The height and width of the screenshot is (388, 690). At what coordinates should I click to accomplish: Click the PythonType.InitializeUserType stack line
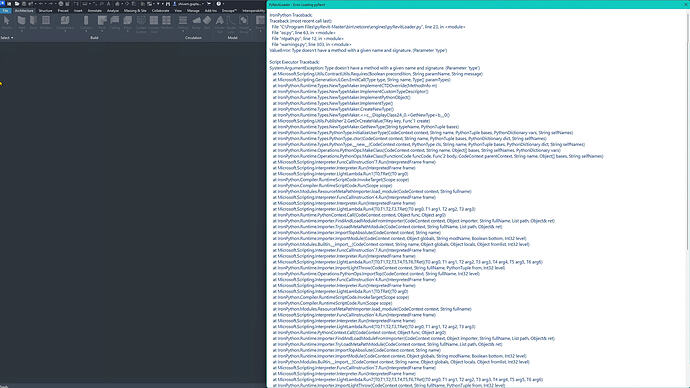point(422,133)
